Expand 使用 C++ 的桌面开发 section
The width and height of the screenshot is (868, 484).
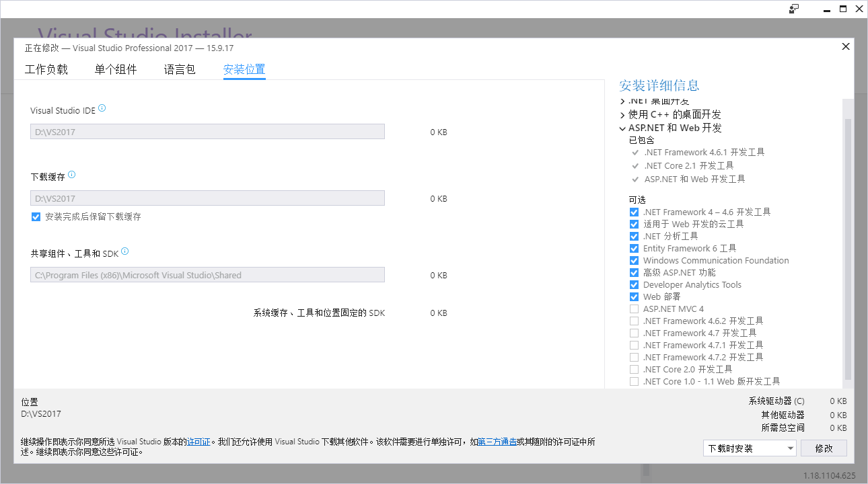click(x=622, y=115)
